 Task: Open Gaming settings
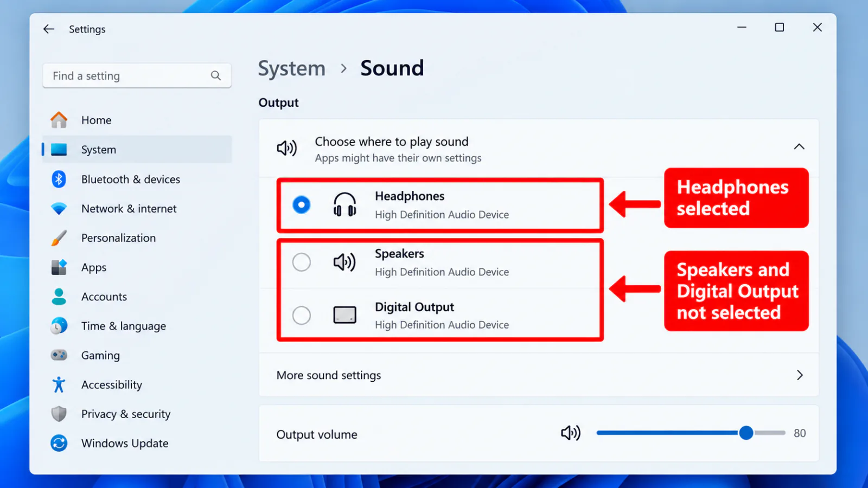click(137, 355)
